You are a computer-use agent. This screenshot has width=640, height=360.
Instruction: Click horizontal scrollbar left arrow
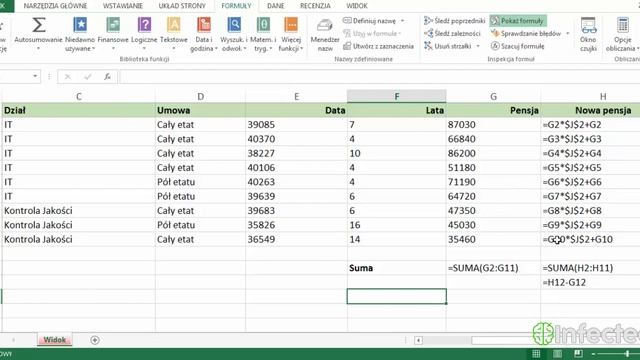418,340
